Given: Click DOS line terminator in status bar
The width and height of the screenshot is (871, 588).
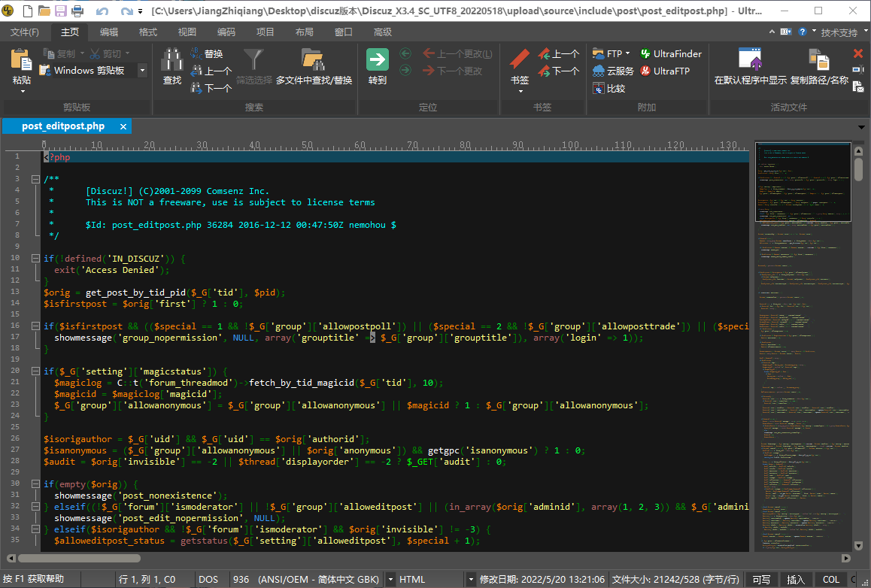Looking at the screenshot, I should 208,579.
